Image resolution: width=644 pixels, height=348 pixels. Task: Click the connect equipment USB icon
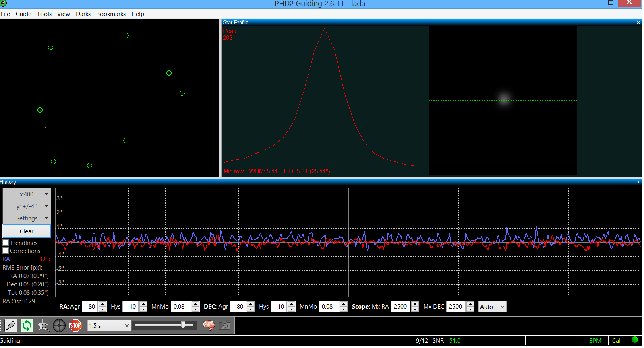(x=11, y=325)
